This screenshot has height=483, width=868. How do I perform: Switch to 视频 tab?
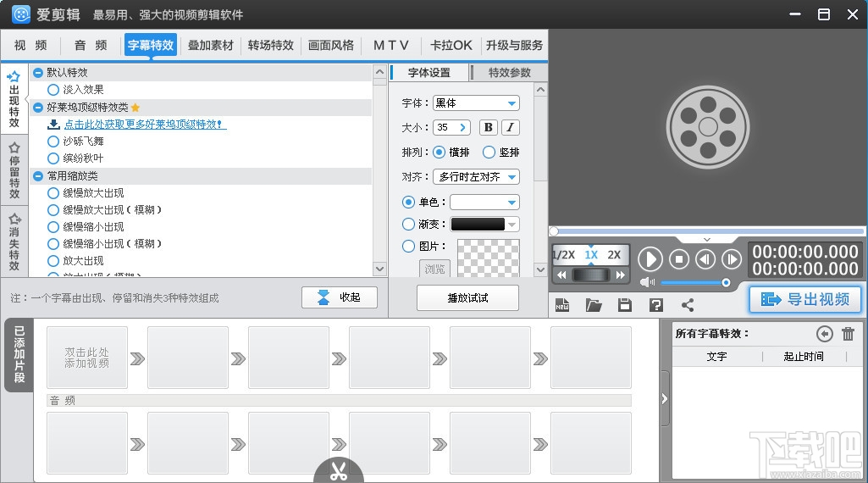coord(30,46)
